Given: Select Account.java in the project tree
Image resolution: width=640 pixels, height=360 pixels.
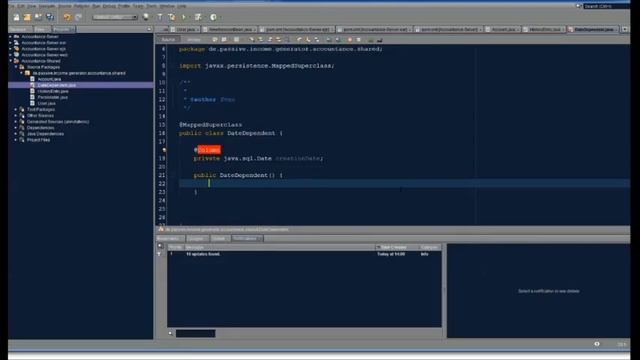Looking at the screenshot, I should 49,79.
